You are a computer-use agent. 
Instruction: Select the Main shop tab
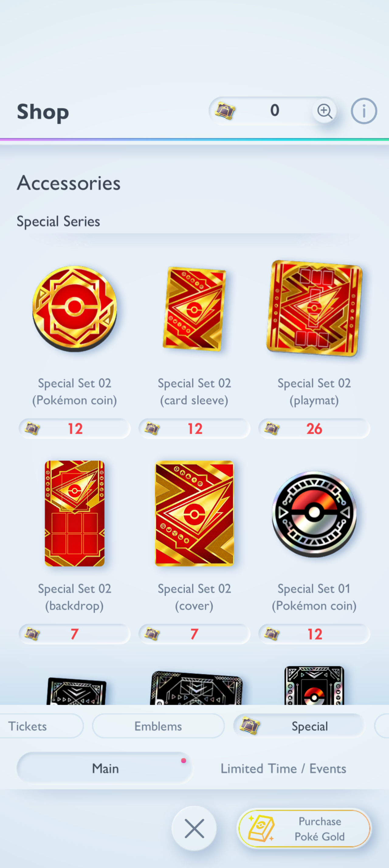pos(105,769)
